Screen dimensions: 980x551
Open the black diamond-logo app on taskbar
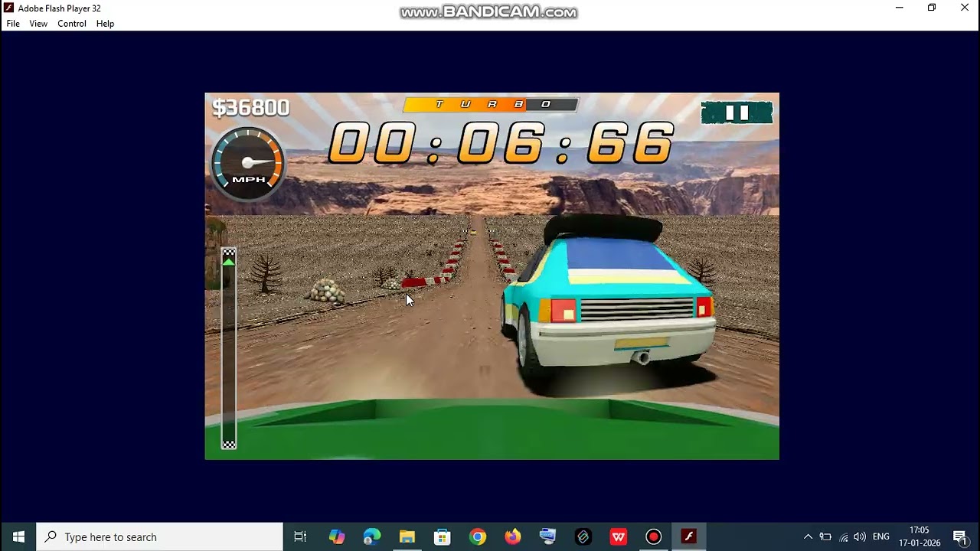click(583, 536)
